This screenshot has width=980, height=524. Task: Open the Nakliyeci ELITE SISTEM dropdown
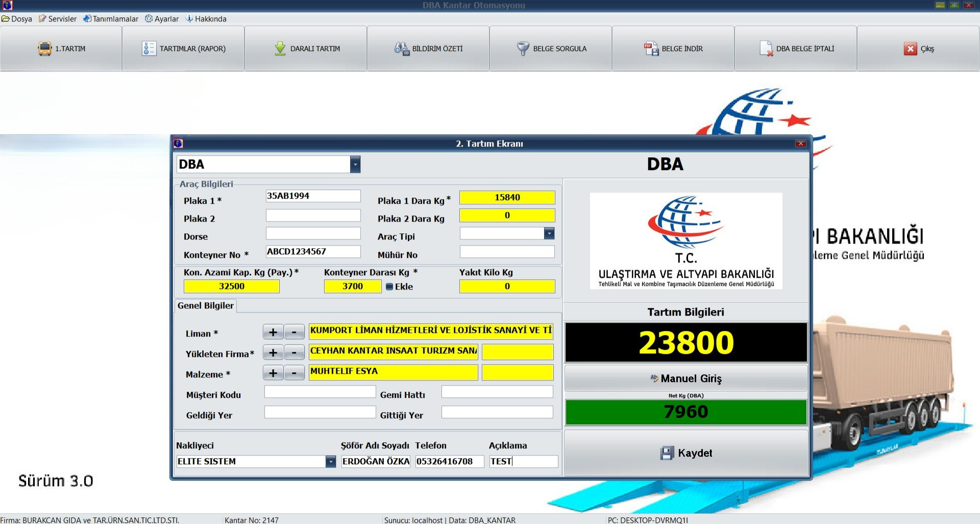pyautogui.click(x=331, y=462)
